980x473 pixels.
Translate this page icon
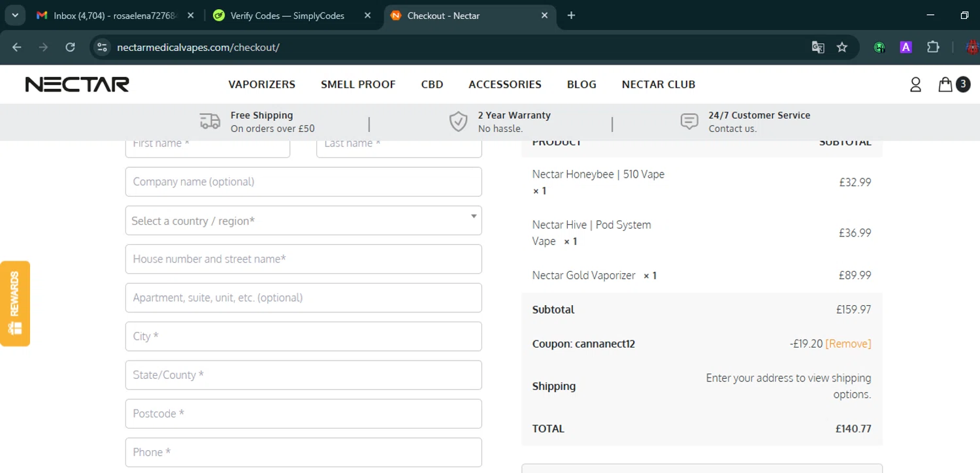(x=818, y=47)
